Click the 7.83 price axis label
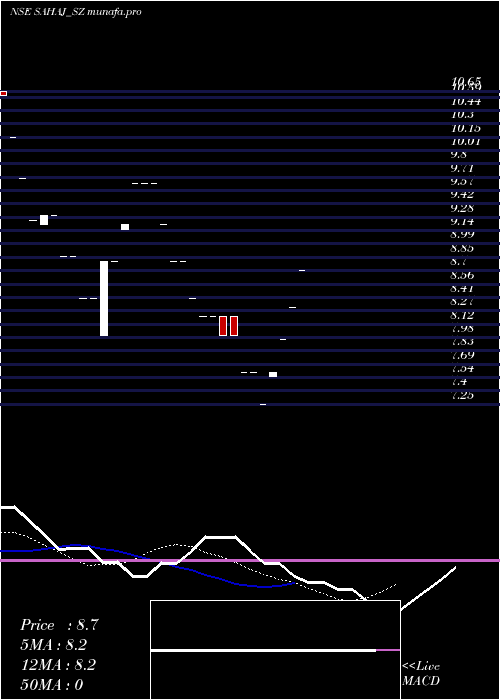This screenshot has width=500, height=700. pos(462,342)
